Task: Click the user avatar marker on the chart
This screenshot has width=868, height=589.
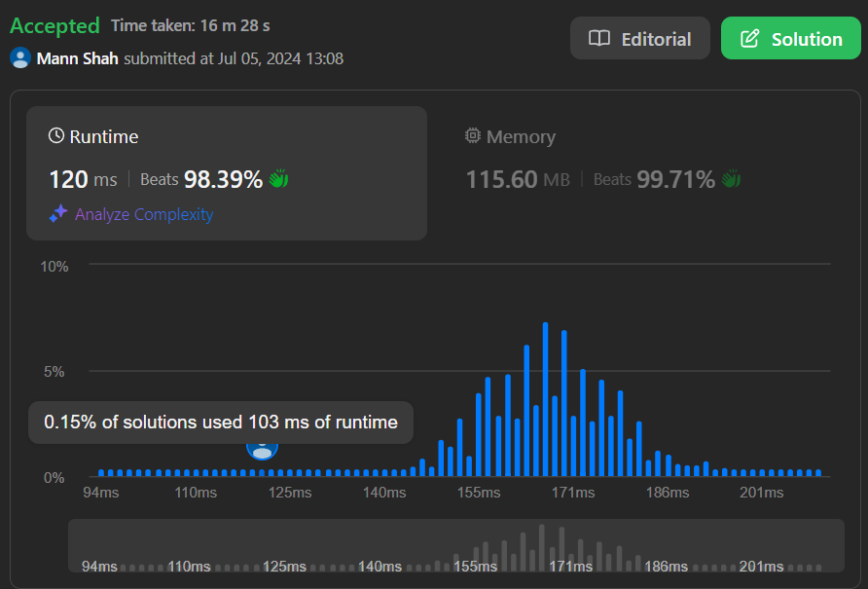Action: [x=262, y=449]
